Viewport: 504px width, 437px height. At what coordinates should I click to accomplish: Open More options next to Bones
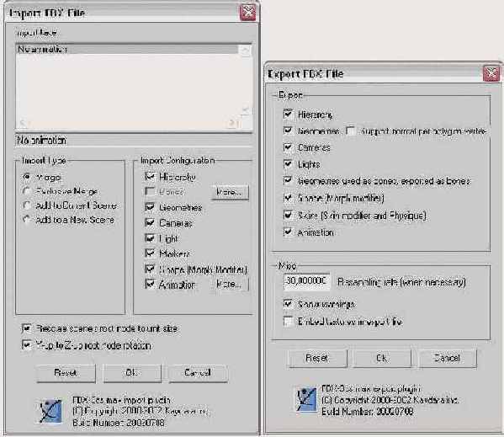[x=230, y=192]
